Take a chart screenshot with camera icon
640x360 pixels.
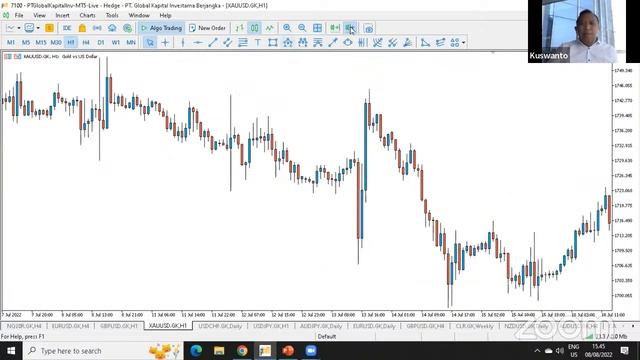369,28
